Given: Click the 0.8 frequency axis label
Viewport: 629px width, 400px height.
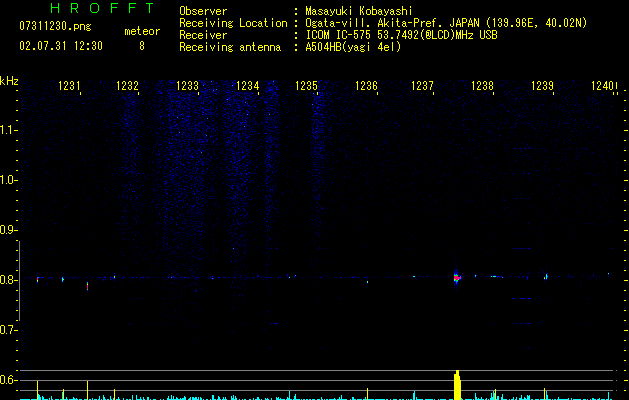Looking at the screenshot, I should (x=8, y=280).
